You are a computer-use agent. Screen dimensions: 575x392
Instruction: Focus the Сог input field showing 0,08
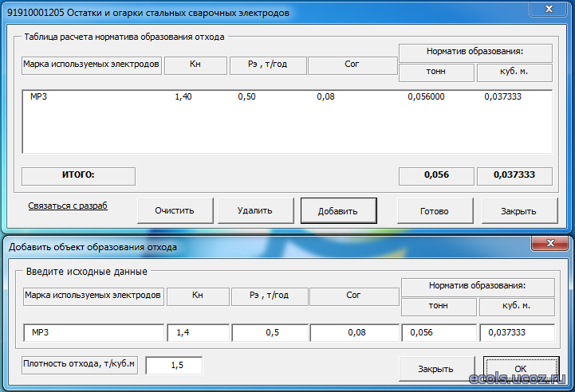point(354,333)
